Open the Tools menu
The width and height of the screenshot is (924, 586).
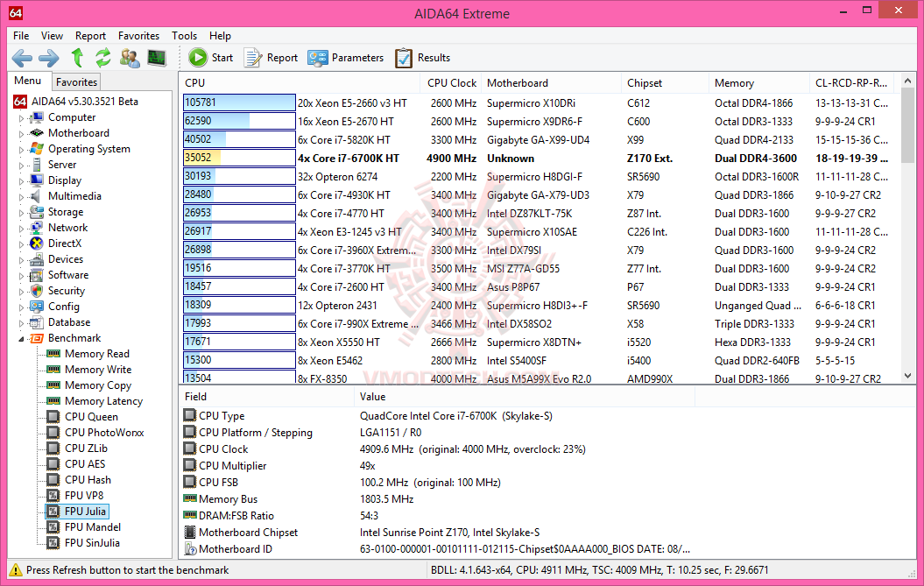pos(185,36)
